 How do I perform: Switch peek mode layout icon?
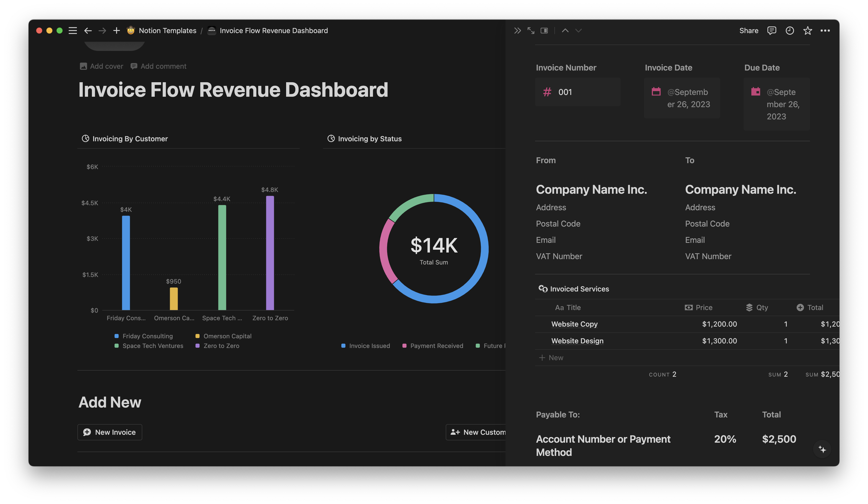pyautogui.click(x=544, y=31)
